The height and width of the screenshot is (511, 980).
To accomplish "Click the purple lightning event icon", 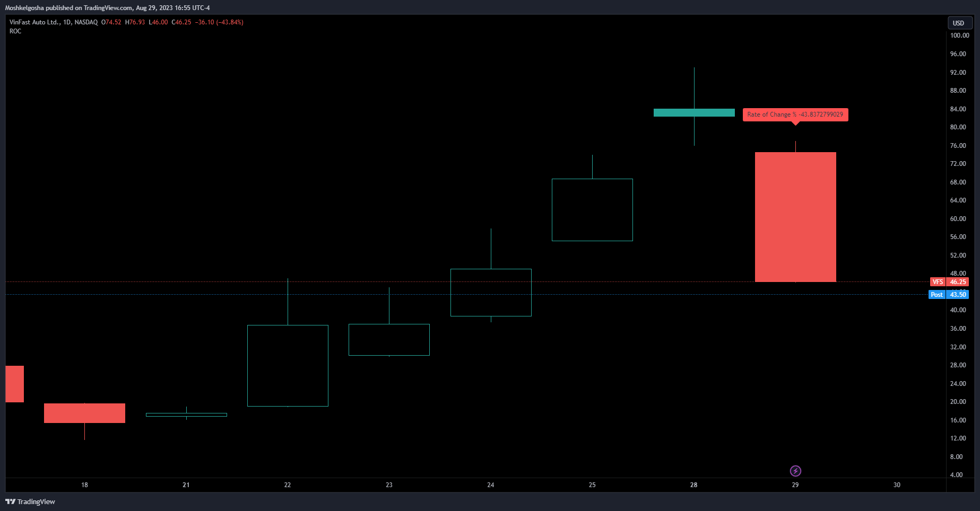I will tap(795, 471).
